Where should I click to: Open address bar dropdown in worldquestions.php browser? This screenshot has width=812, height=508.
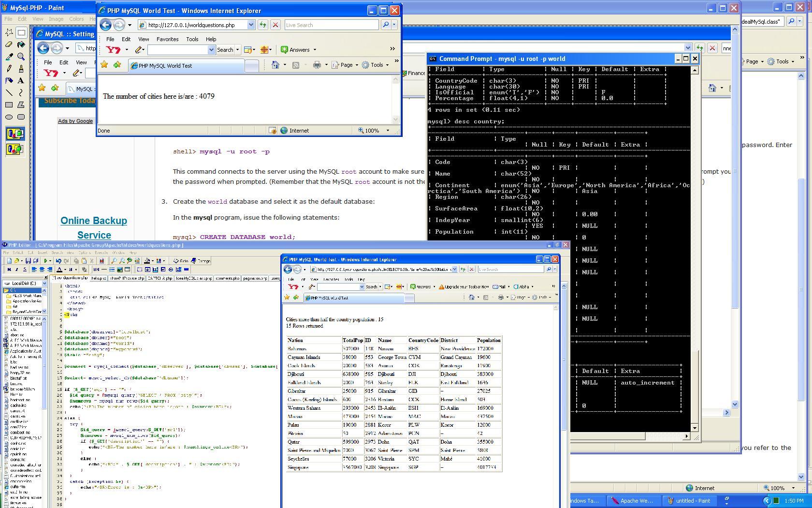point(251,25)
